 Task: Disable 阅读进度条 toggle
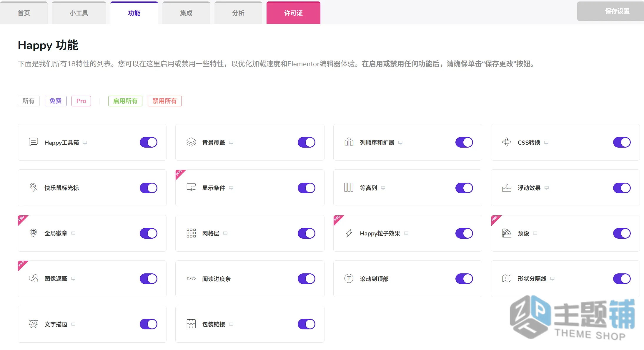tap(306, 278)
